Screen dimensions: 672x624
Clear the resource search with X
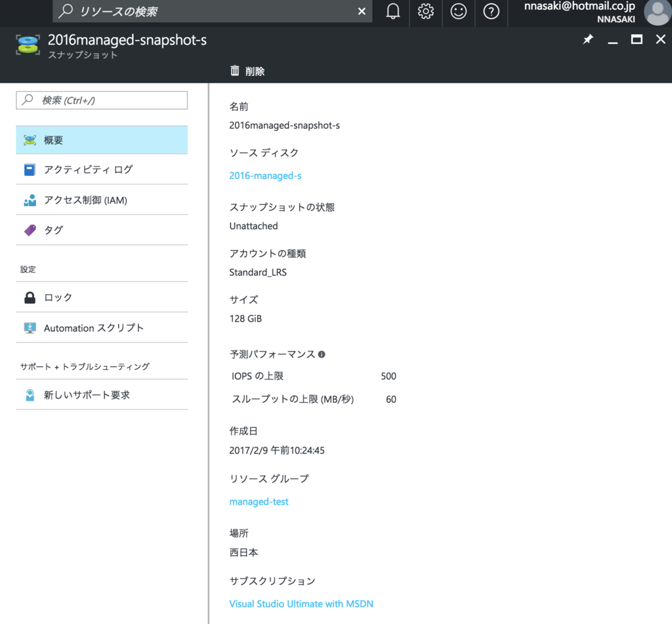tap(362, 12)
